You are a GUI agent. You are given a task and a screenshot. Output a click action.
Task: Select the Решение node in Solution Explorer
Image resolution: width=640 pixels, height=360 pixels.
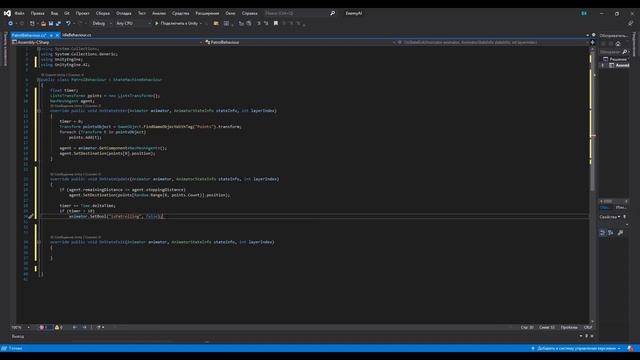[x=616, y=59]
